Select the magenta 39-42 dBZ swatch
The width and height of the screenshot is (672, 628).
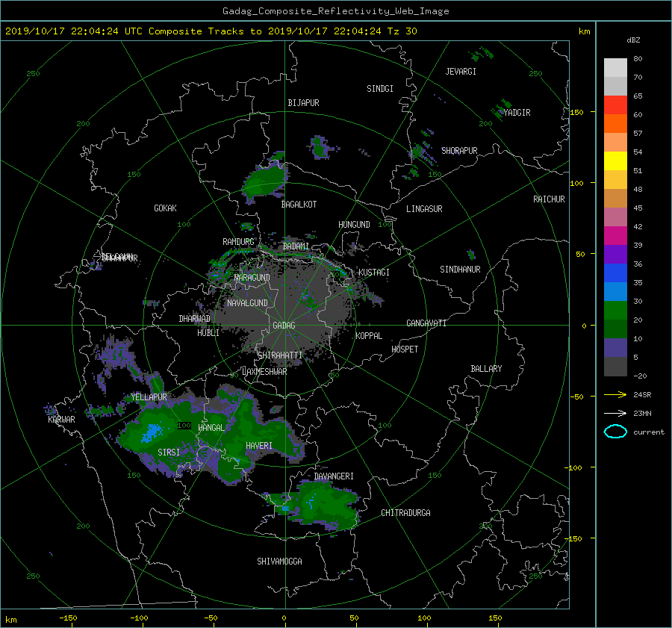615,235
